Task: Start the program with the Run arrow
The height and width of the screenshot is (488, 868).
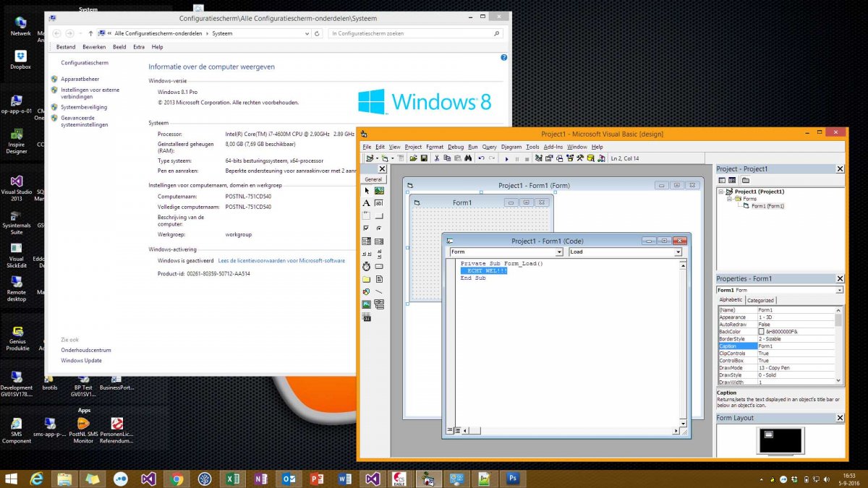Action: (x=506, y=158)
